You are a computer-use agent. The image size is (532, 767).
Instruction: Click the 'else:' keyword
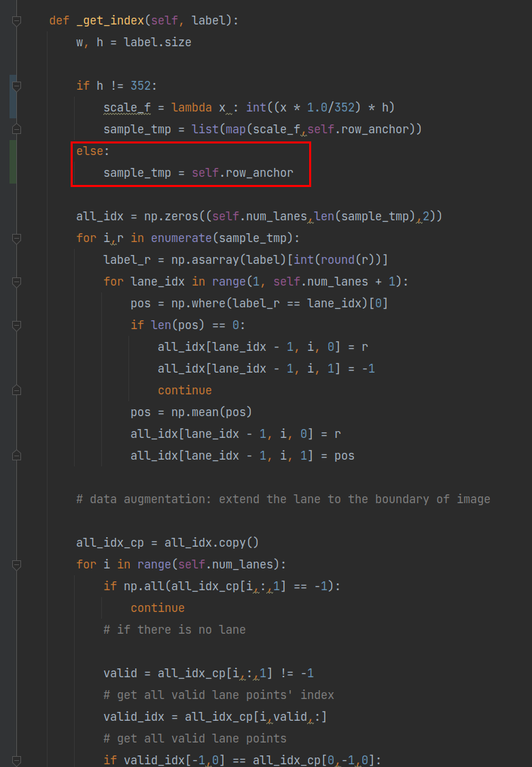click(x=93, y=151)
